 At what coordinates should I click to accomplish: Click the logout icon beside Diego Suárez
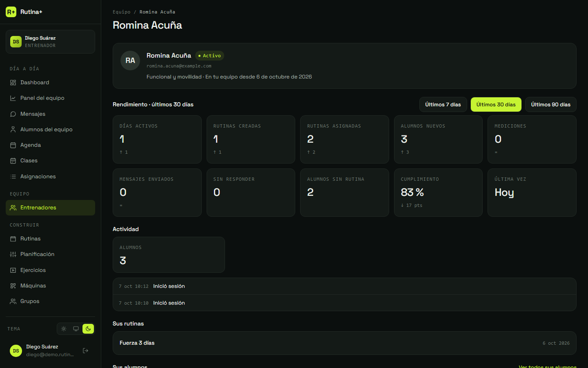(x=86, y=351)
